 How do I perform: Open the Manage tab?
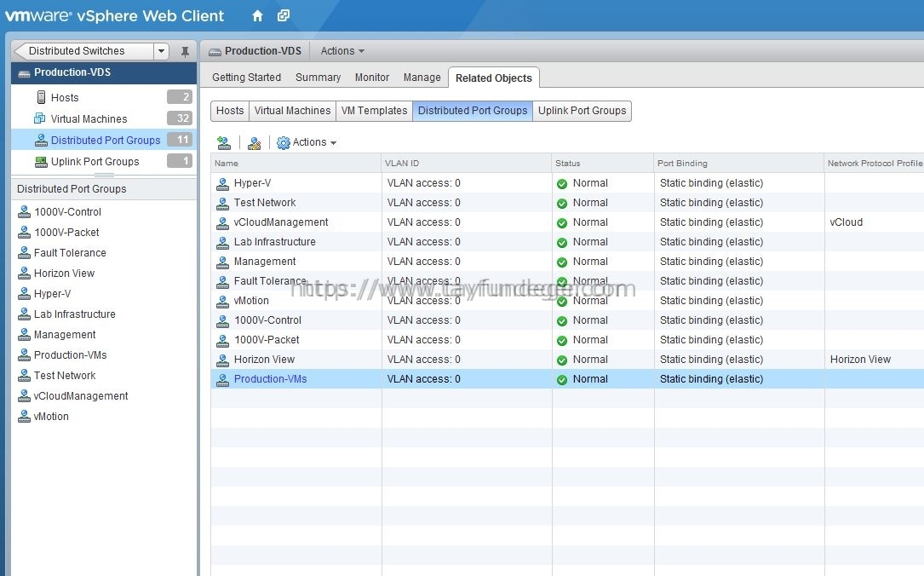coord(422,78)
